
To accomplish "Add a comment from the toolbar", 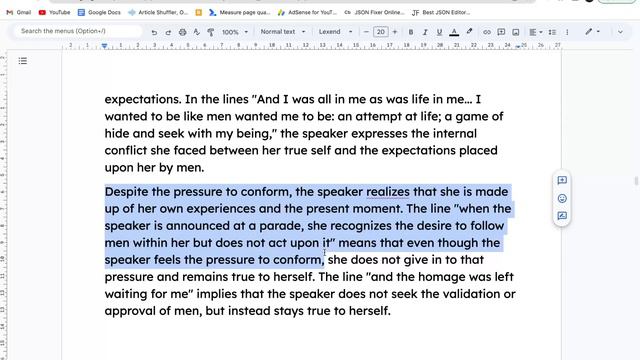I will (501, 32).
